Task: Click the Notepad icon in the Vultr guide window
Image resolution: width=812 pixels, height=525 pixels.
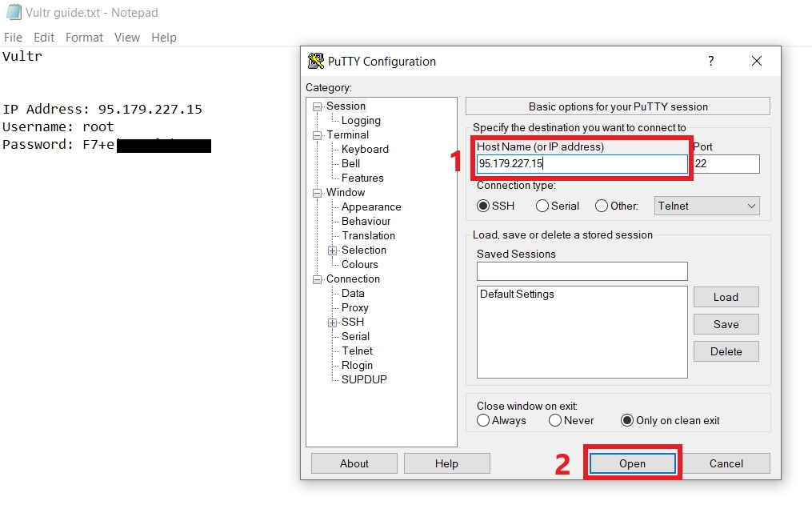Action: pyautogui.click(x=14, y=12)
